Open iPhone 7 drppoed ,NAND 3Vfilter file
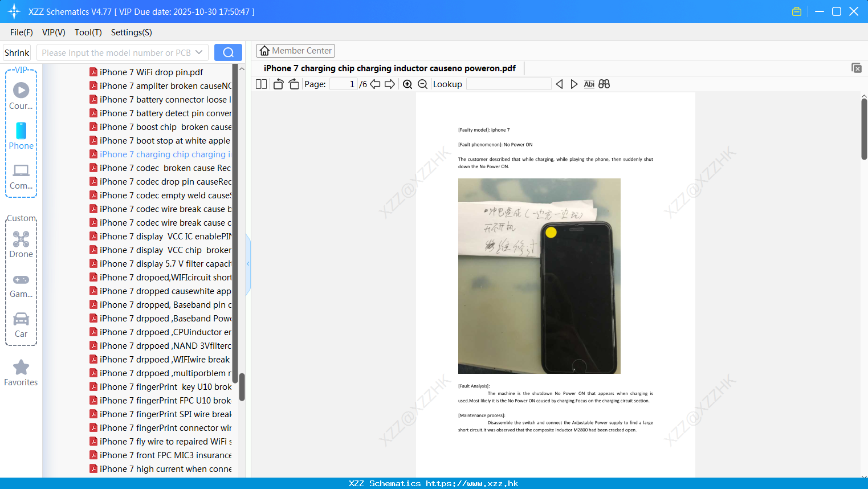 tap(160, 346)
